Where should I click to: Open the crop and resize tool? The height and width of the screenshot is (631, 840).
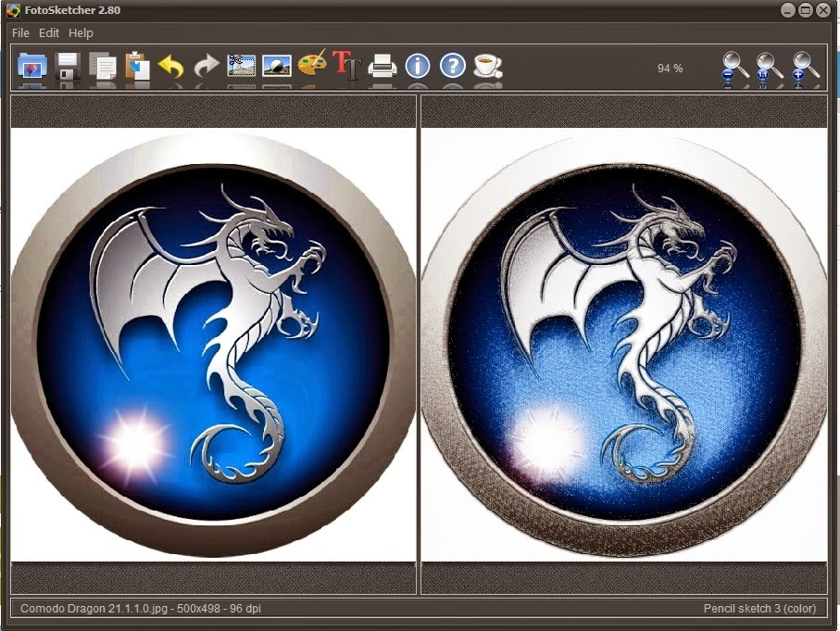[x=242, y=66]
